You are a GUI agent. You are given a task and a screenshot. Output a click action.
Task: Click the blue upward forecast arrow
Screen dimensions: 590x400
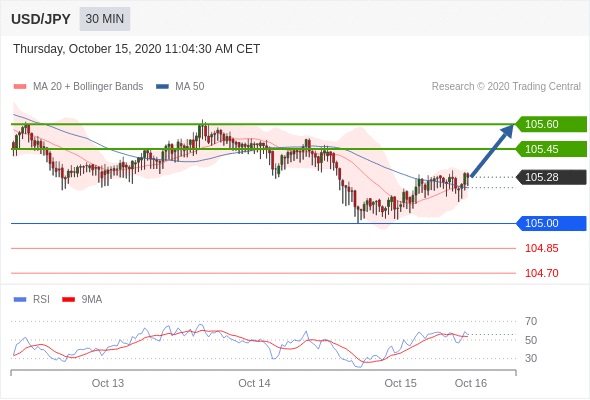click(x=492, y=151)
